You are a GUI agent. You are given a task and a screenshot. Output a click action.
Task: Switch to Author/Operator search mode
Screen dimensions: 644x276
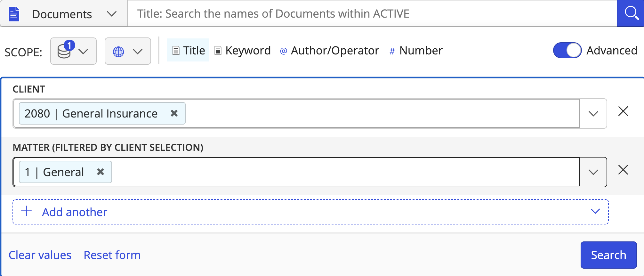(330, 50)
